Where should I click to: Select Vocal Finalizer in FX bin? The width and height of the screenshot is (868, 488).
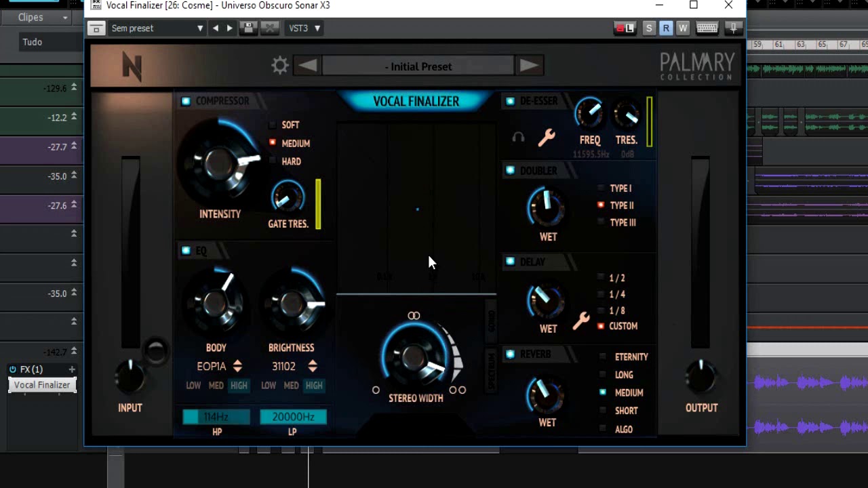pyautogui.click(x=42, y=385)
